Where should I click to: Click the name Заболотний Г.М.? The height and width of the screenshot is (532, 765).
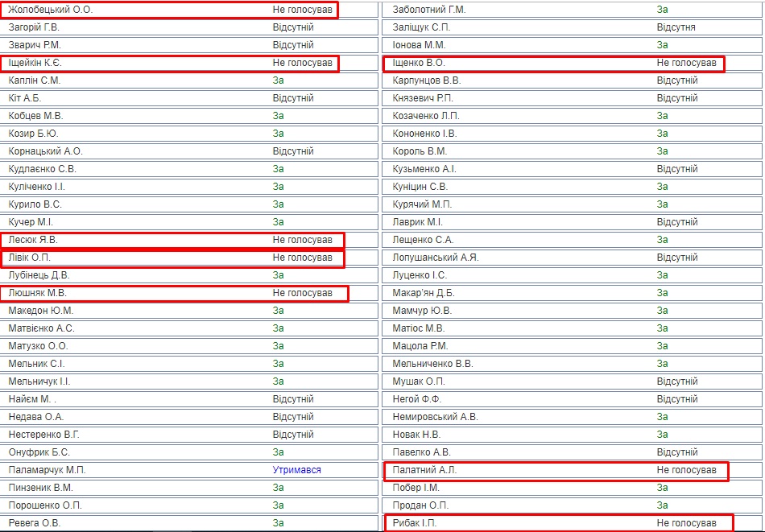[x=428, y=10]
